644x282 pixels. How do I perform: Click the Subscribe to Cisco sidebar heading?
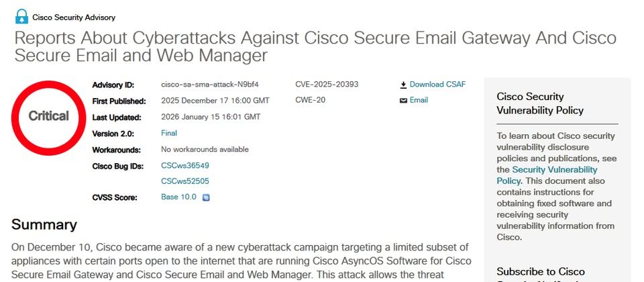(x=541, y=272)
